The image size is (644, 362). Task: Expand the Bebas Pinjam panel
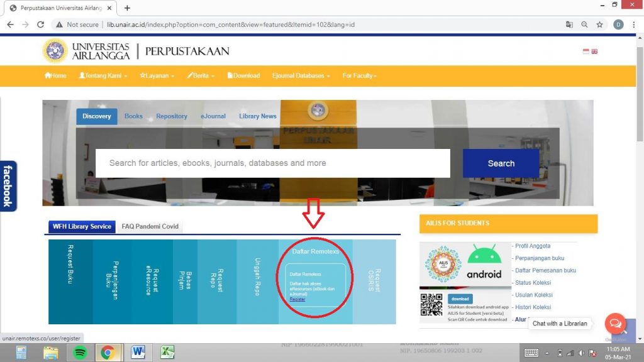click(x=186, y=282)
